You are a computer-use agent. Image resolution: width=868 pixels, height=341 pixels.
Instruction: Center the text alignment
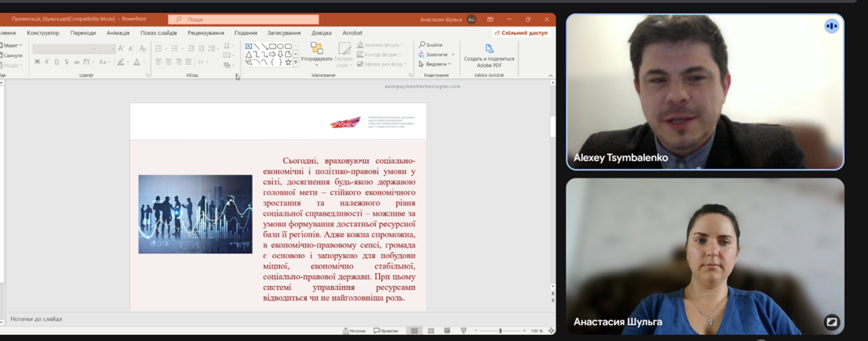168,62
